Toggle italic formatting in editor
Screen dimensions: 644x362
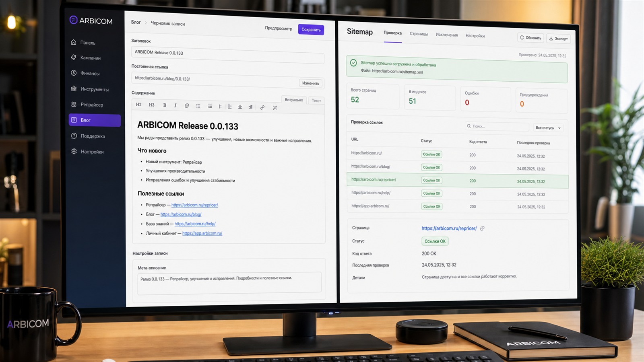coord(175,105)
